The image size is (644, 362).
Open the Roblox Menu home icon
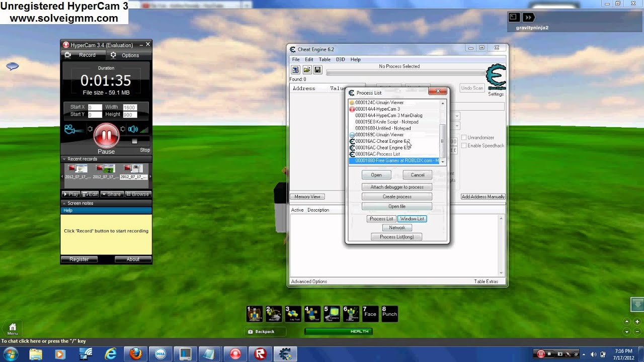(x=13, y=329)
